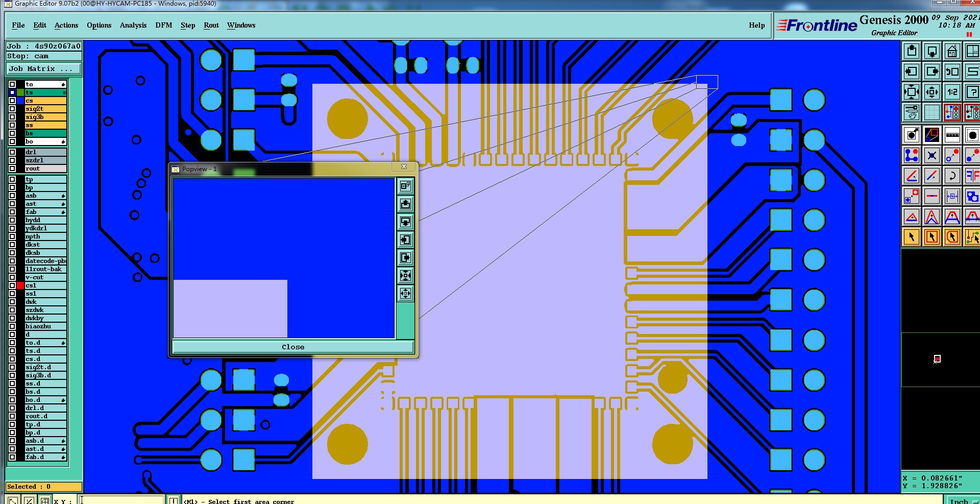Click the Close button in Popview
The width and height of the screenshot is (980, 504).
click(x=293, y=347)
